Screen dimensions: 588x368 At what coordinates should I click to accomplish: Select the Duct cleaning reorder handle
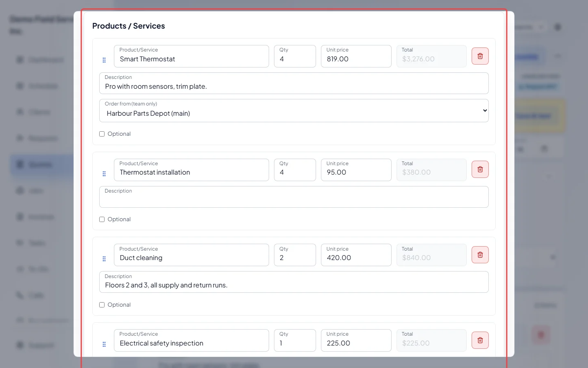pos(104,259)
